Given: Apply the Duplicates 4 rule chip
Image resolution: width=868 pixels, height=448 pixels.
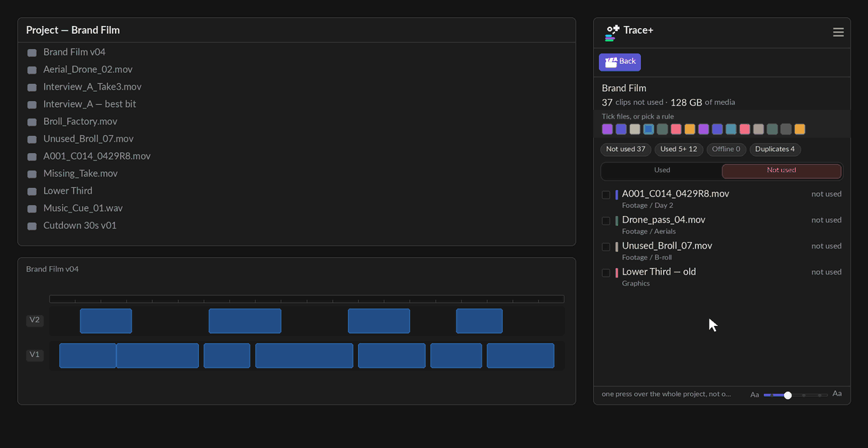Looking at the screenshot, I should 775,150.
